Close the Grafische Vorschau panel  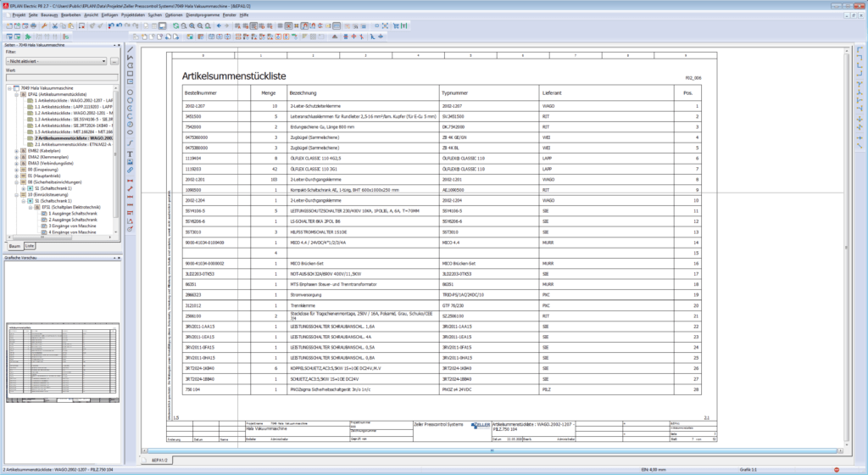(119, 257)
